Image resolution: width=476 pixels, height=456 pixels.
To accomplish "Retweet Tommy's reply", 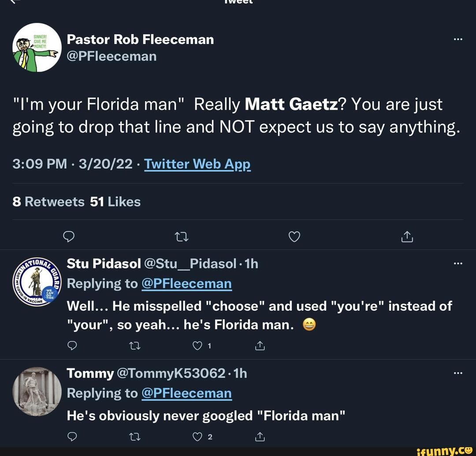I will 134,437.
